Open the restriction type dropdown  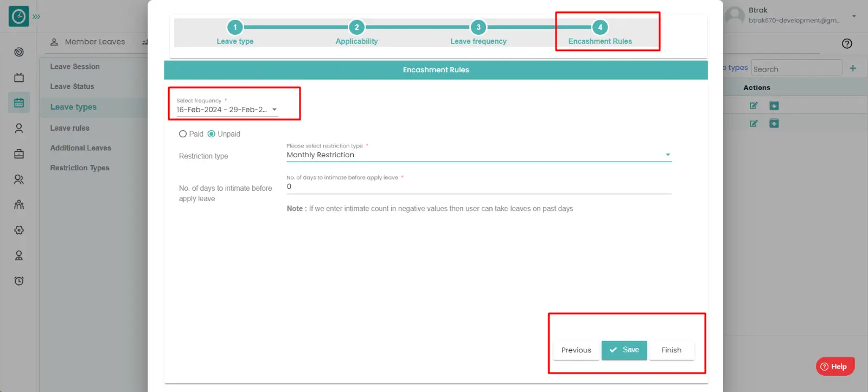coord(478,155)
